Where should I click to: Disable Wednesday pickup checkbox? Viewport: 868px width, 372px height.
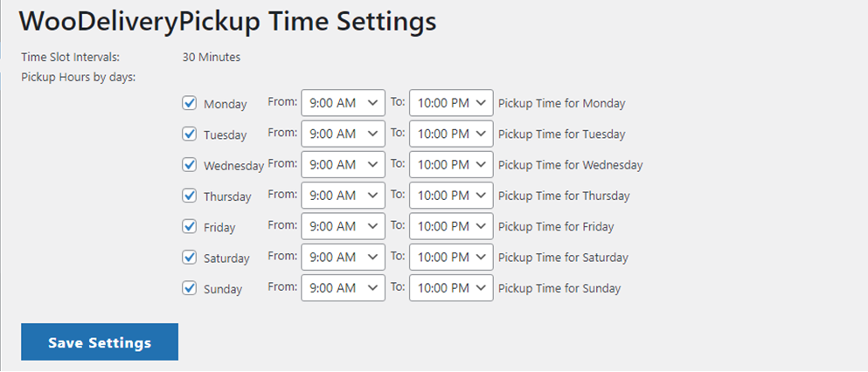click(x=189, y=164)
